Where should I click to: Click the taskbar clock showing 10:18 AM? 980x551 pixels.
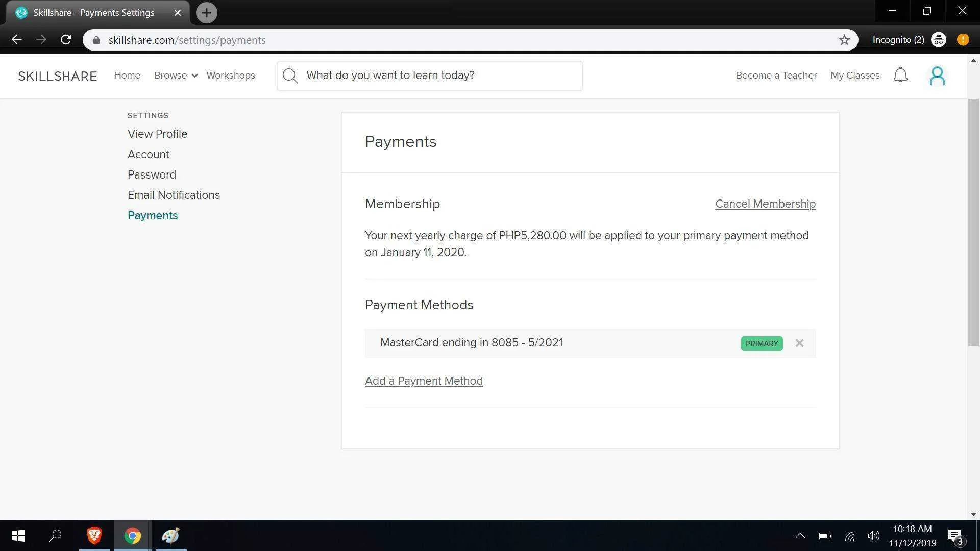coord(912,536)
